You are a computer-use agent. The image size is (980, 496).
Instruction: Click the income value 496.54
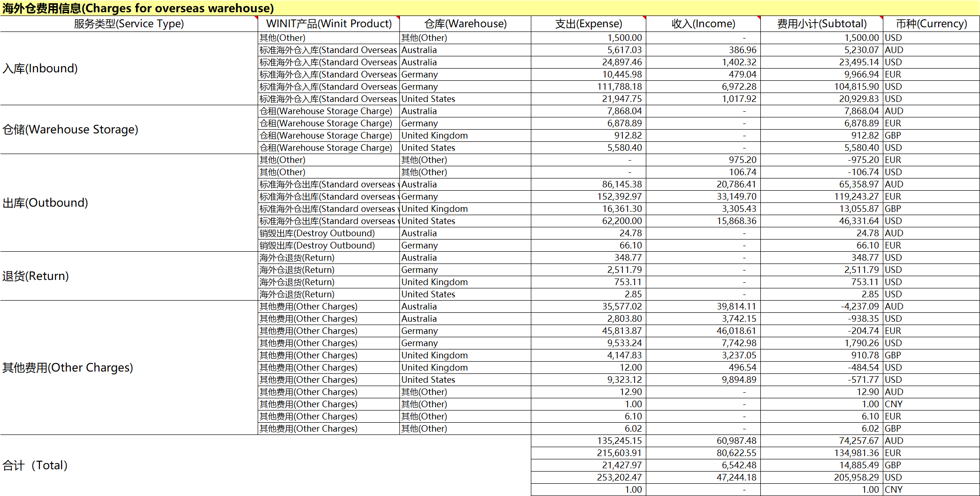point(703,367)
